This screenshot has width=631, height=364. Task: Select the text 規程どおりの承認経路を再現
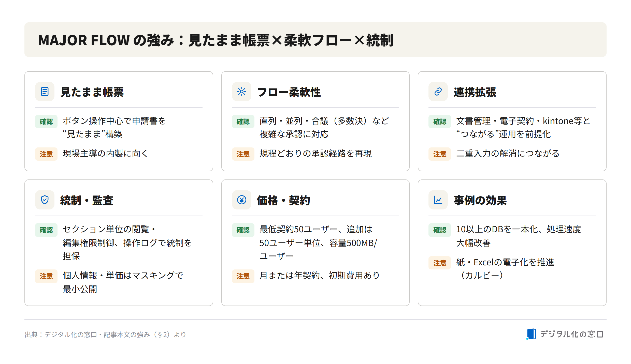(315, 154)
